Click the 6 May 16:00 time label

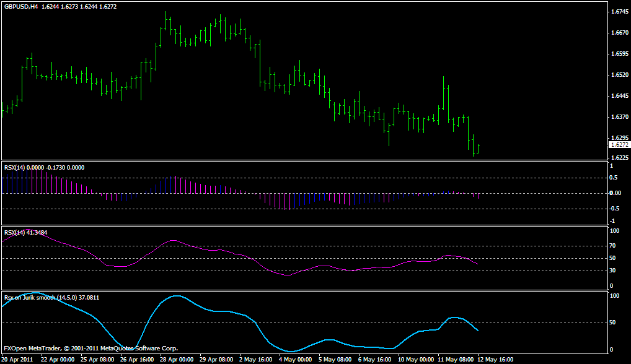pos(374,359)
